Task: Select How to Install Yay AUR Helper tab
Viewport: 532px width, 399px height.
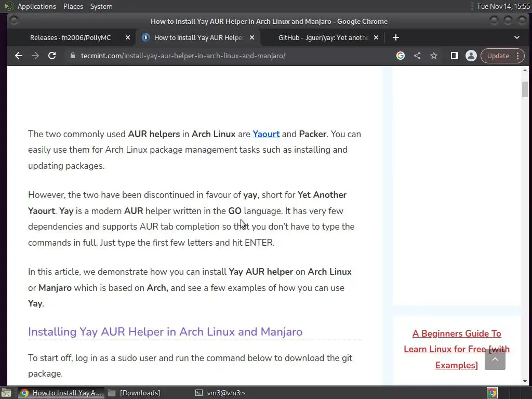Action: point(198,37)
